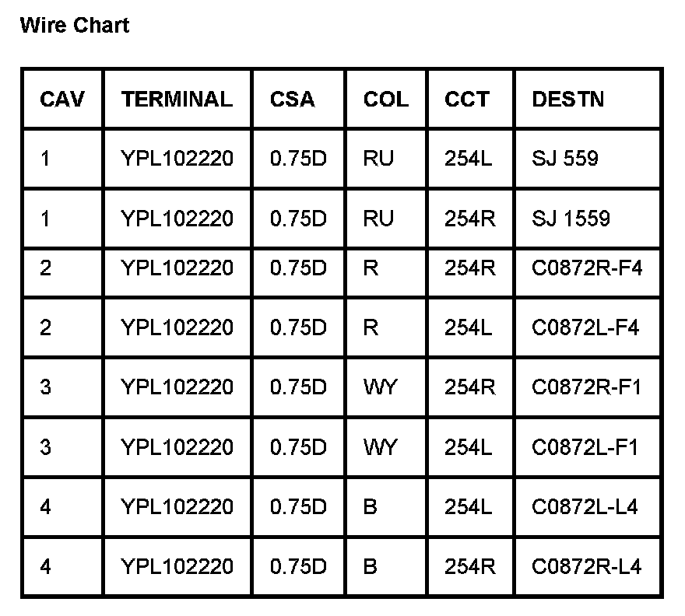The width and height of the screenshot is (685, 616).
Task: Select the CAV column header
Action: click(62, 99)
